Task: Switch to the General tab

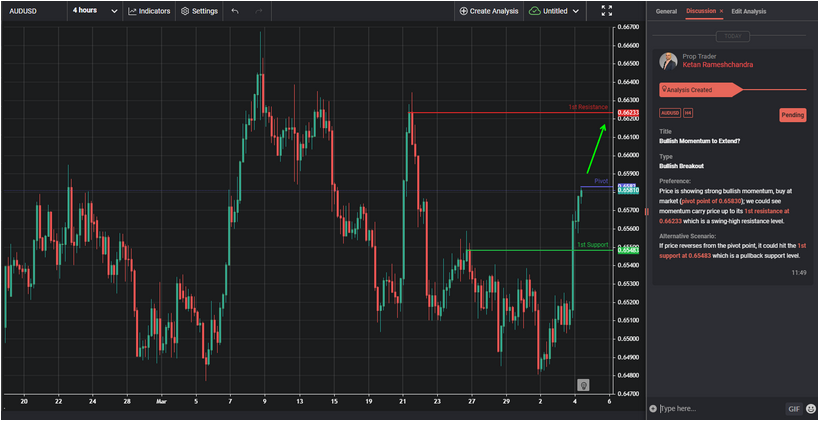Action: [666, 11]
